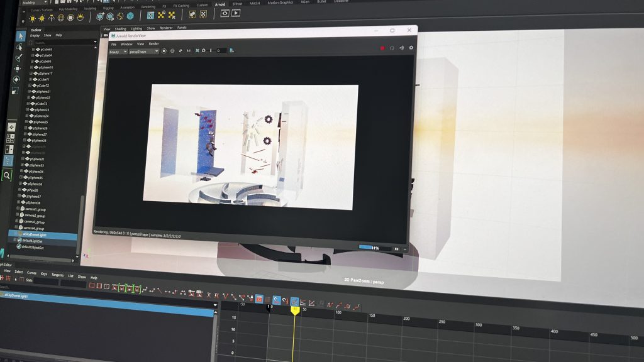Open the Beauty AOV dropdown in RenderView
Screen dimensions: 644x362
118,52
